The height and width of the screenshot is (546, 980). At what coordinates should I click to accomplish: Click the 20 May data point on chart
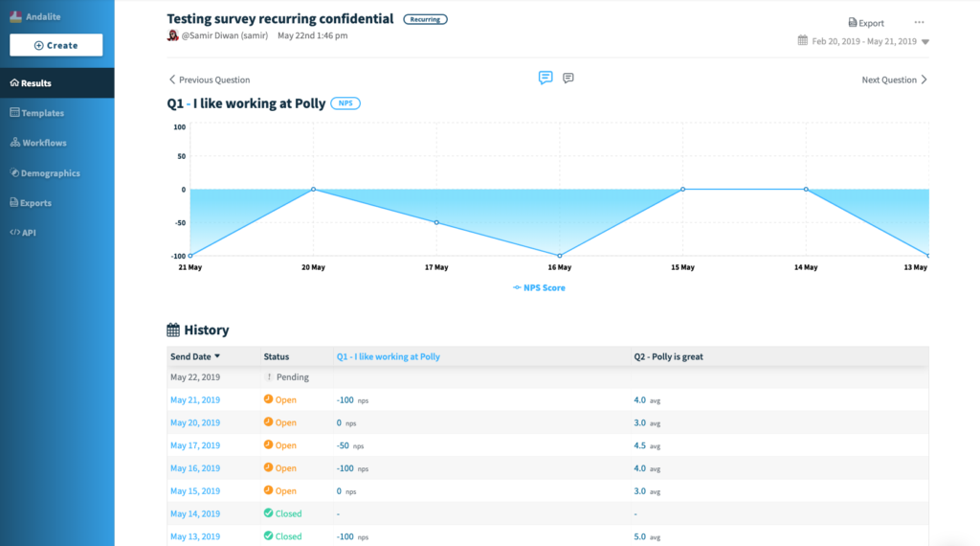(x=314, y=190)
